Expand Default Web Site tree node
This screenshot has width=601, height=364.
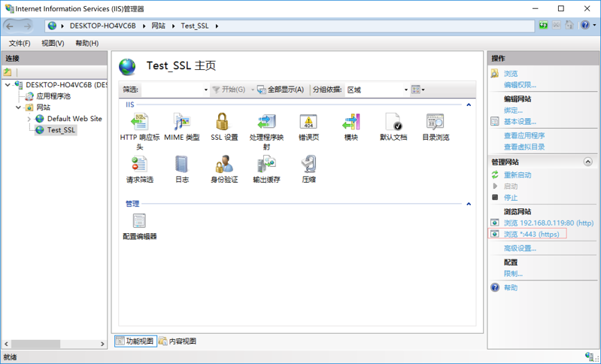tap(29, 119)
